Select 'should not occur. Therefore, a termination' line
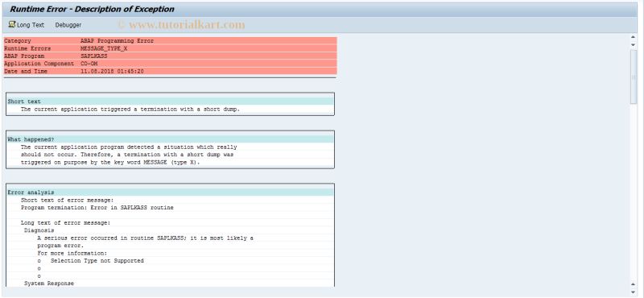 click(x=127, y=155)
